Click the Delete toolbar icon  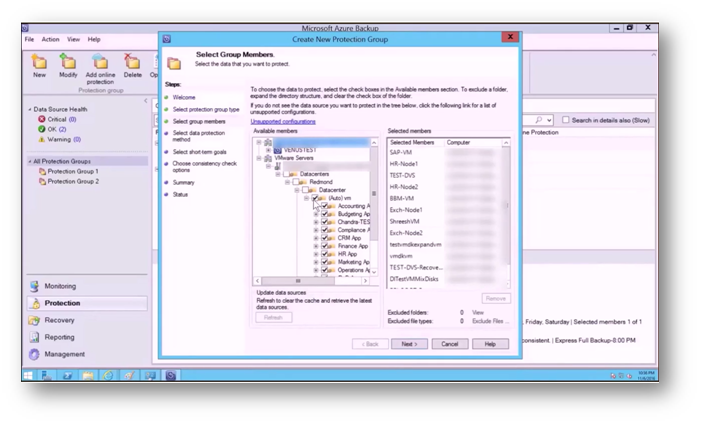(132, 62)
